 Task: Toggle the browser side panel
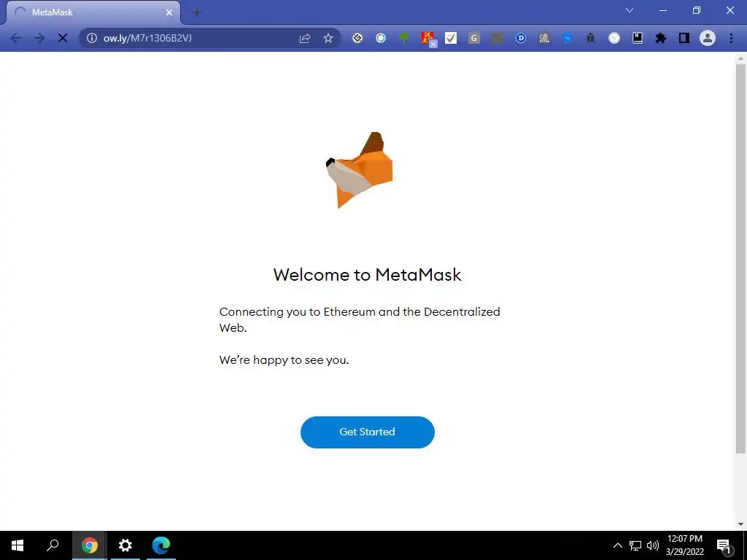tap(684, 38)
